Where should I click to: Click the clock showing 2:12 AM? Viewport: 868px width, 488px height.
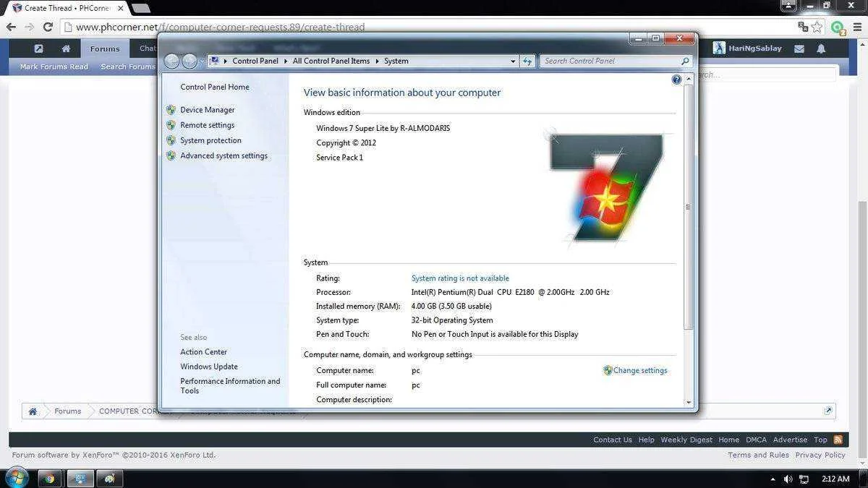tap(835, 479)
